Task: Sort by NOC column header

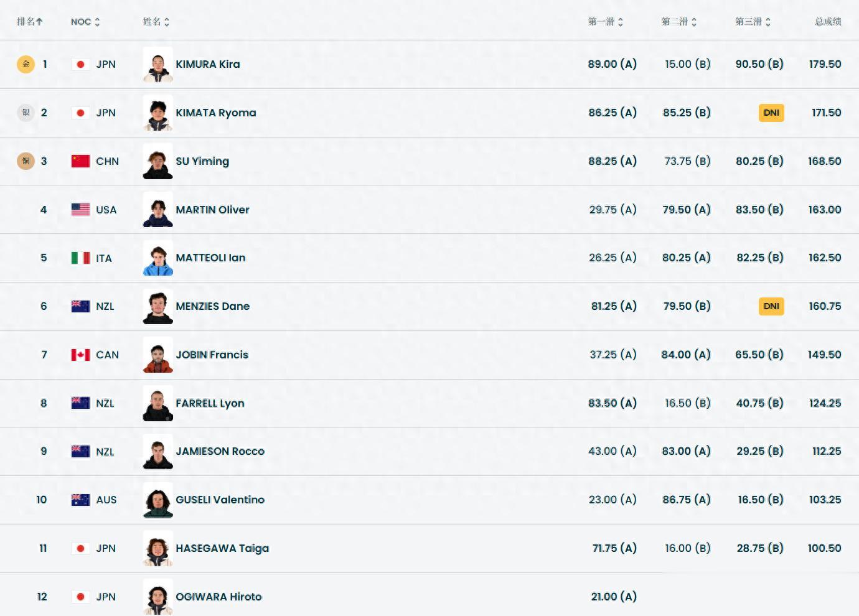Action: pyautogui.click(x=85, y=22)
